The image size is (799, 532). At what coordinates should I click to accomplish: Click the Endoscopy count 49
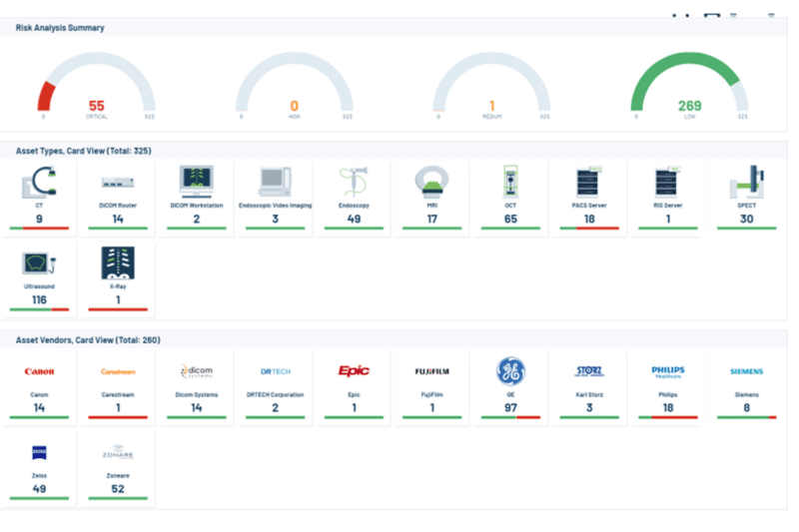click(354, 219)
